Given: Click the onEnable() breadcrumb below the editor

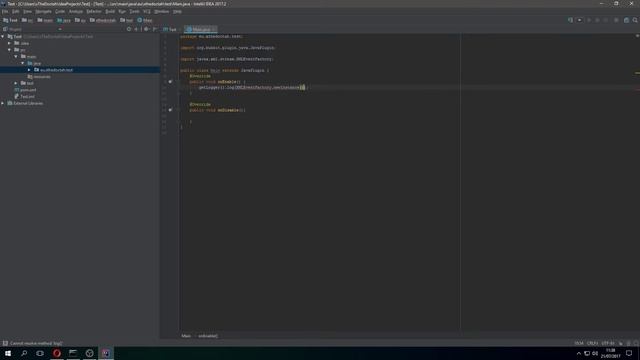Looking at the screenshot, I should (208, 336).
